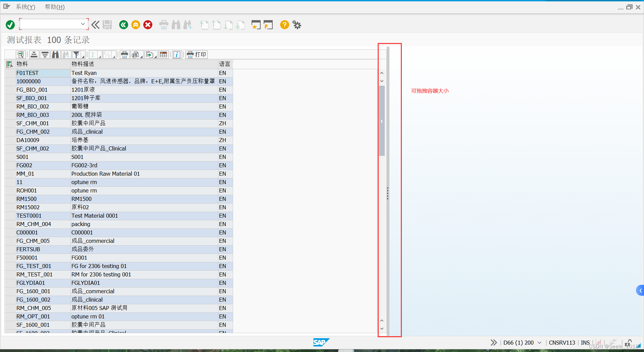Open the 系统(Y) menu
This screenshot has width=644, height=352.
(25, 7)
